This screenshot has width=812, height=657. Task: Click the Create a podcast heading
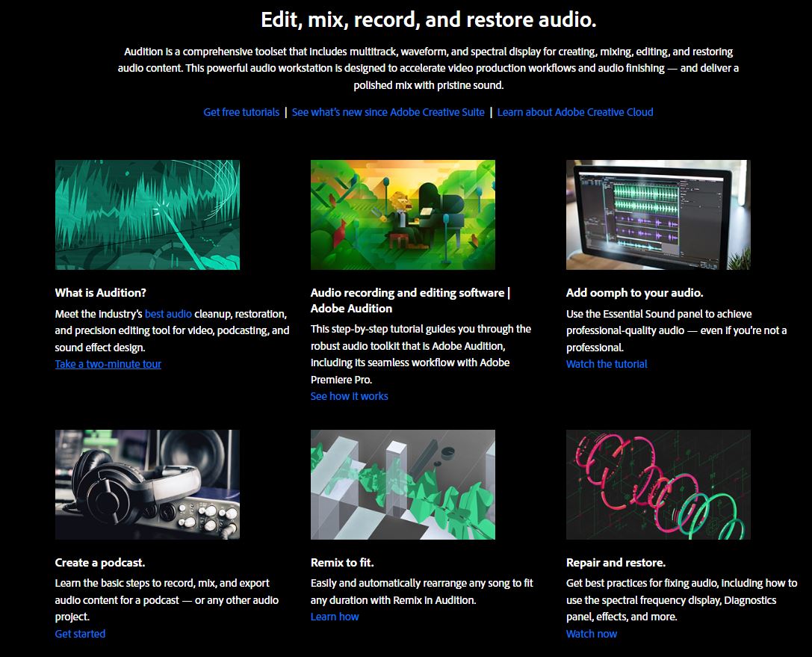tap(102, 562)
